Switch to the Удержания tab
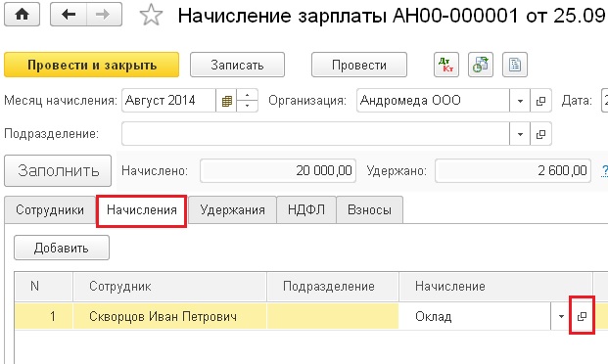 tap(232, 209)
